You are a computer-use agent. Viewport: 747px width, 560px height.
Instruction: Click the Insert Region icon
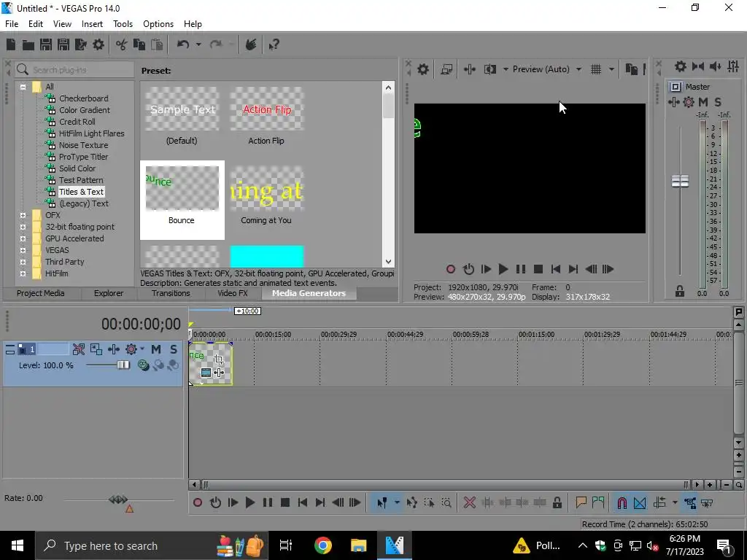[x=598, y=503]
